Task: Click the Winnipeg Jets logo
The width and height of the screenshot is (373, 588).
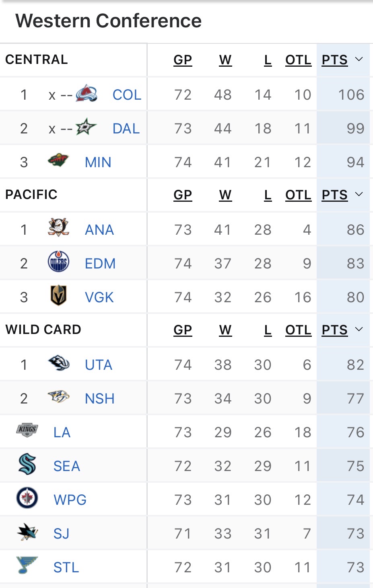Action: [27, 499]
